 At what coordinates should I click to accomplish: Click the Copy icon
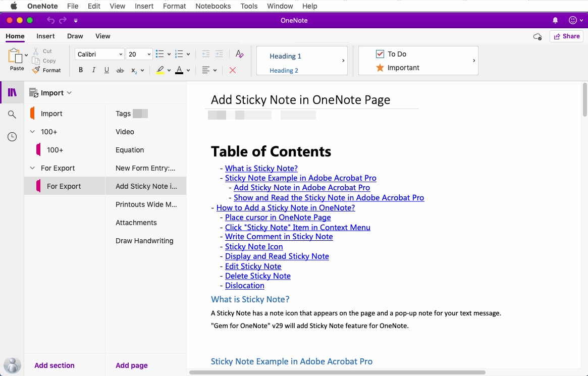[36, 61]
